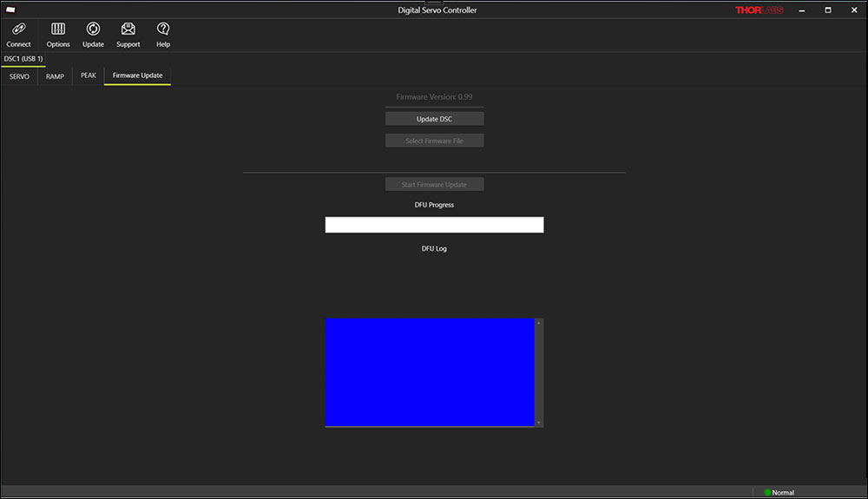The height and width of the screenshot is (499, 868).
Task: Click the Thorlabs logo
Action: tap(759, 10)
